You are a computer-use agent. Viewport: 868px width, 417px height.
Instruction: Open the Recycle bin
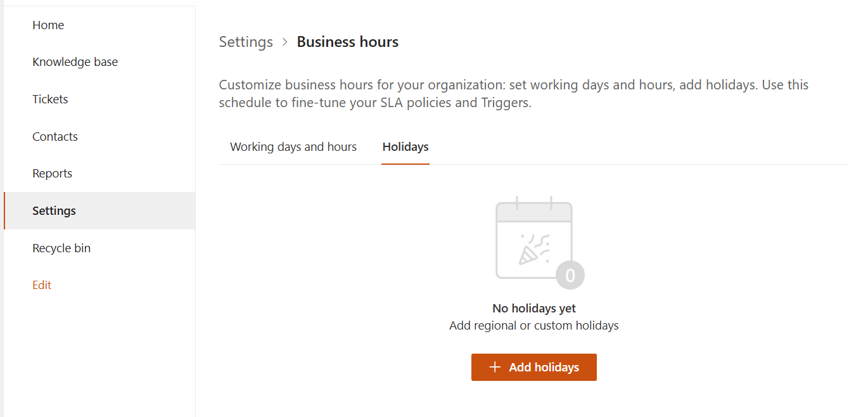(x=61, y=248)
